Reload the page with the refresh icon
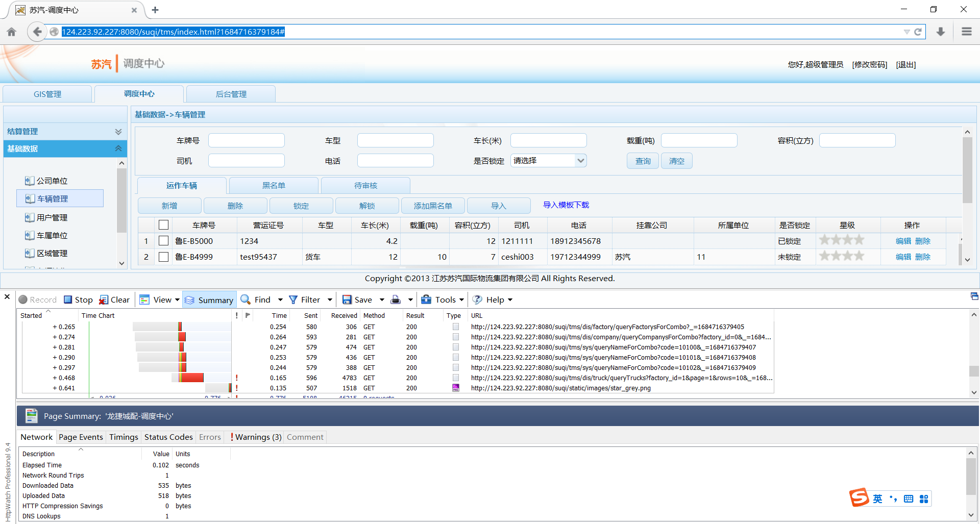980x524 pixels. point(918,32)
